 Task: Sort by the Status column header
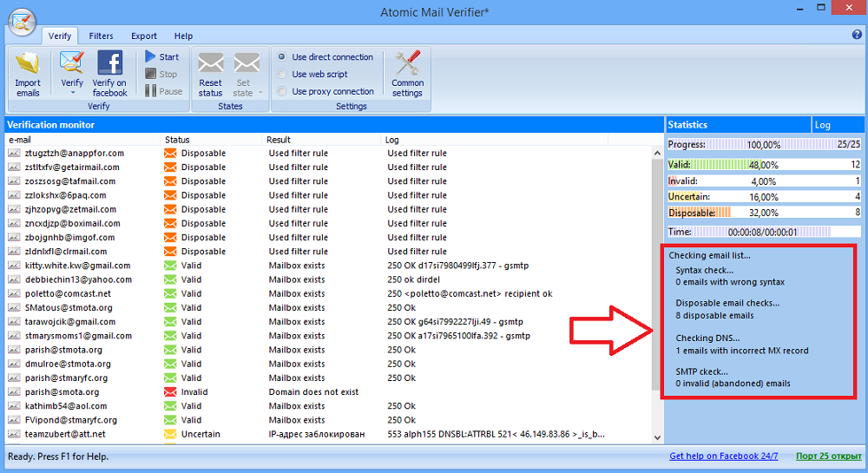tap(212, 140)
